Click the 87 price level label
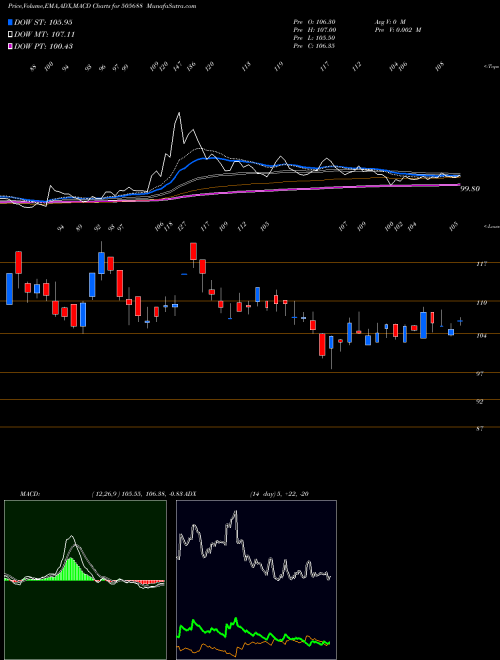500x660 pixels. [479, 428]
